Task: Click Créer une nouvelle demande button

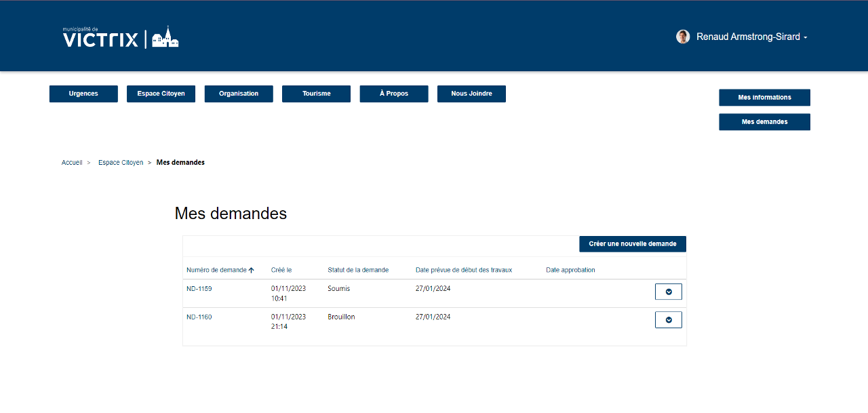Action: click(633, 244)
